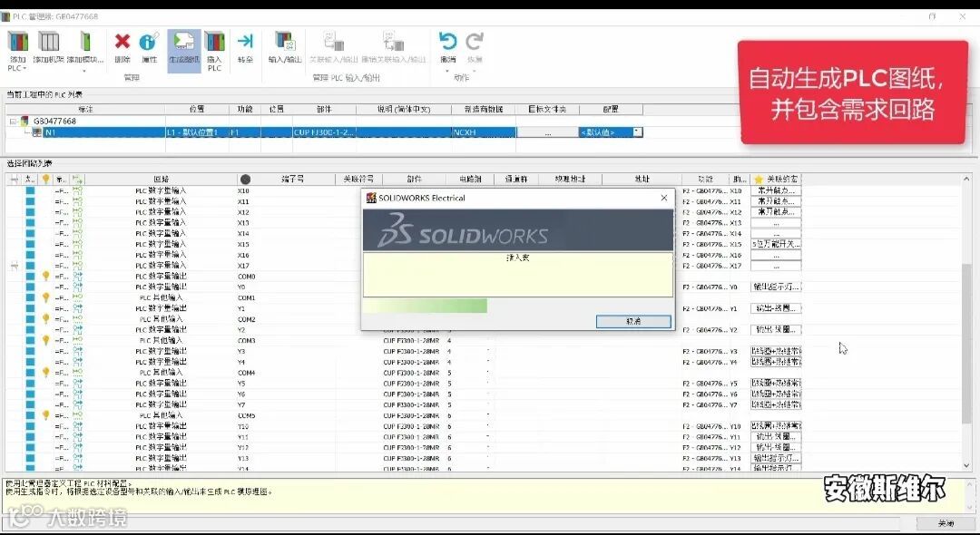
Task: Click the light bulb icon in COM0 row
Action: pyautogui.click(x=45, y=276)
